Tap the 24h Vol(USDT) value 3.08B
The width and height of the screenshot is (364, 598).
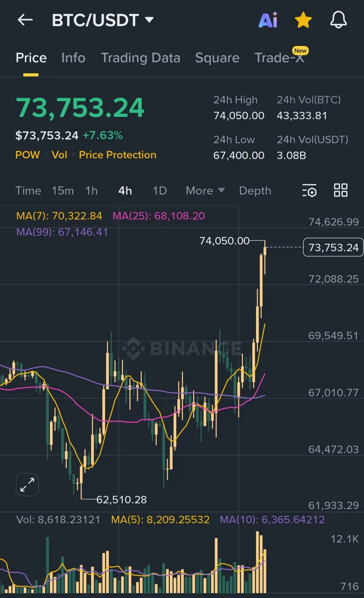(292, 155)
